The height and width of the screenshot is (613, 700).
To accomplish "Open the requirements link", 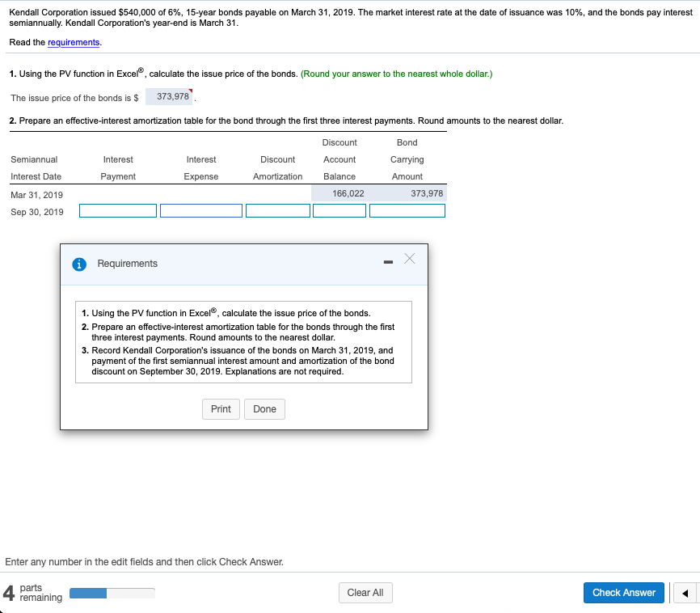I will click(x=74, y=42).
